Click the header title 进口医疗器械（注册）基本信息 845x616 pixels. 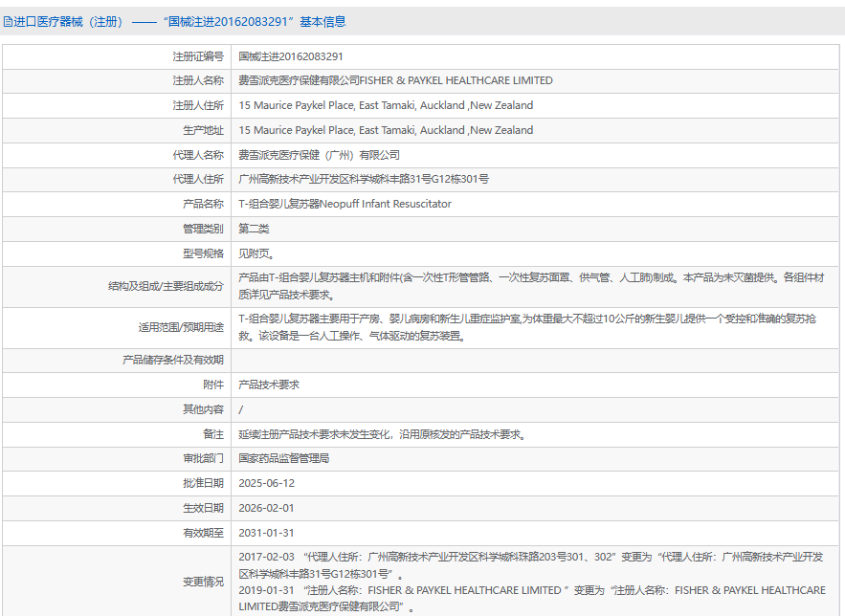point(180,22)
